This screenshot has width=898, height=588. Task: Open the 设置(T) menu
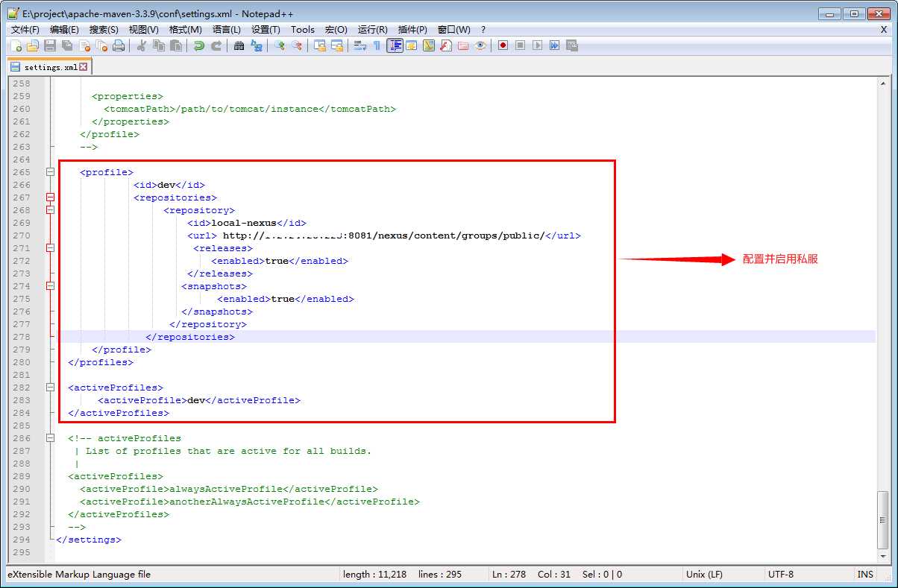[266, 29]
